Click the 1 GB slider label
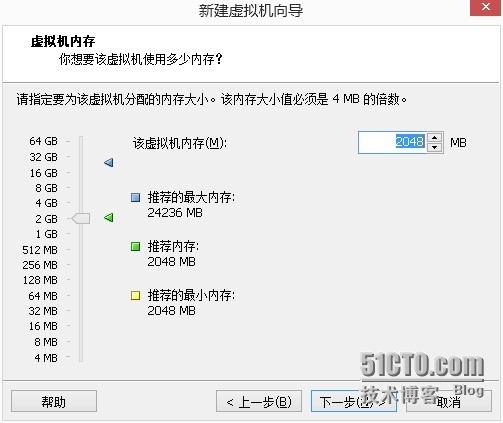This screenshot has height=423, width=503. tap(47, 234)
